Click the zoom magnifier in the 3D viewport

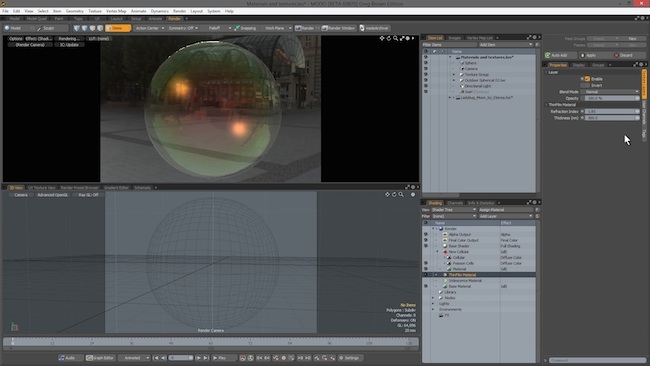(x=401, y=194)
